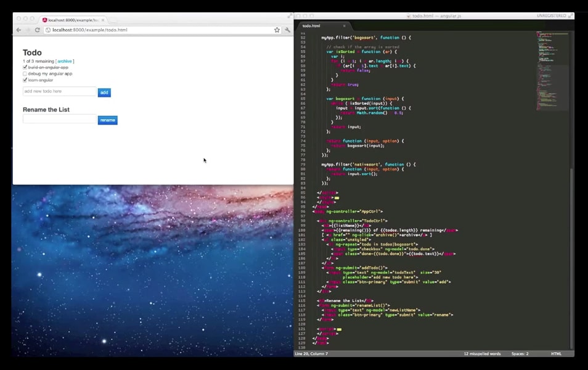Open the new tab button in Chrome
This screenshot has width=588, height=370.
point(113,20)
